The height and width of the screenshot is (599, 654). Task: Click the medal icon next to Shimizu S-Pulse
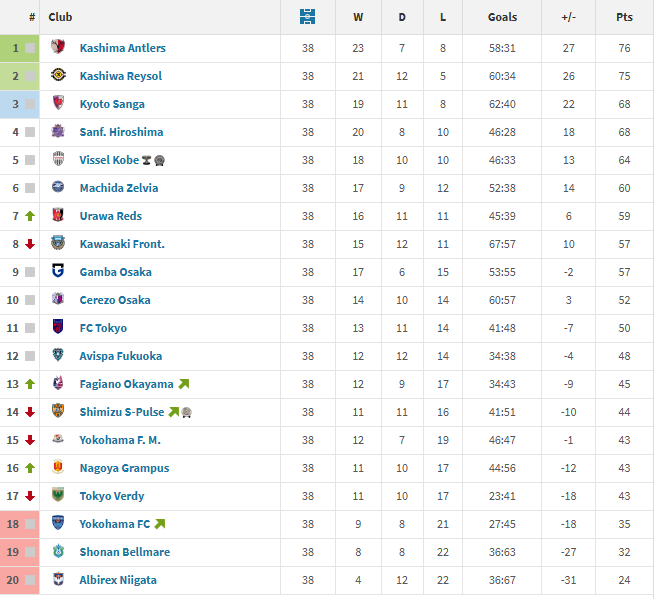click(x=186, y=412)
